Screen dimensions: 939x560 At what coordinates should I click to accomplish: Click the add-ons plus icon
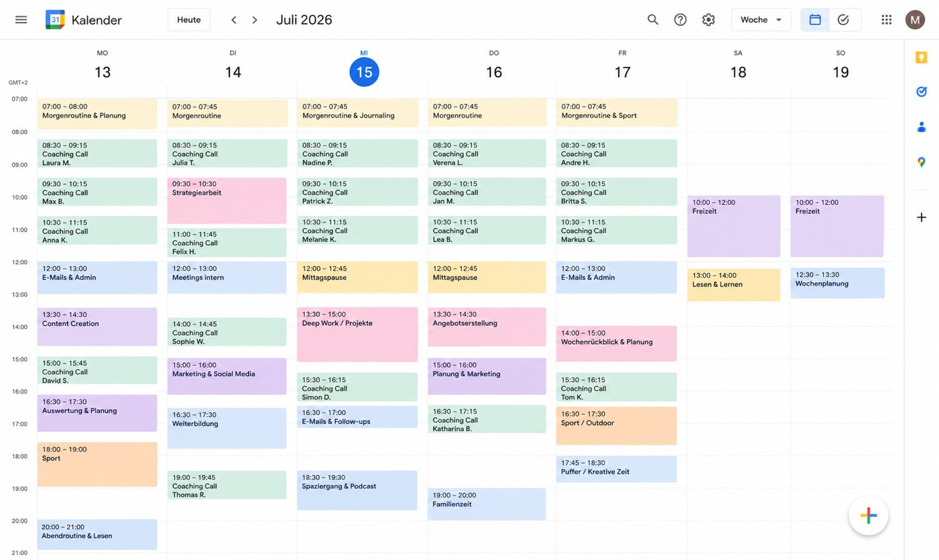921,217
